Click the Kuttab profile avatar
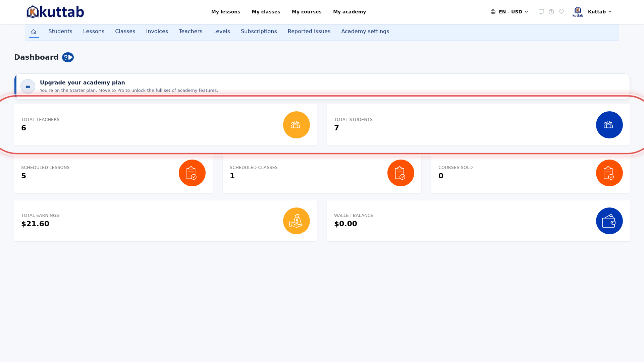644x362 pixels. [x=578, y=12]
